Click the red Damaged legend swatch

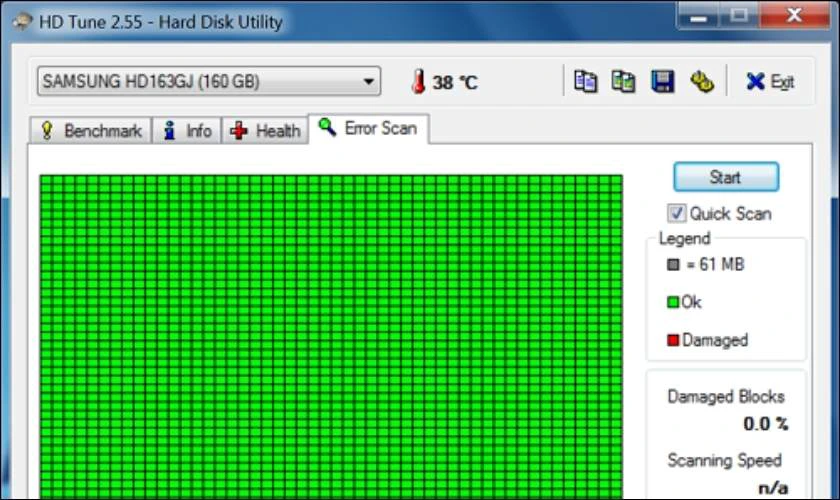tap(673, 340)
